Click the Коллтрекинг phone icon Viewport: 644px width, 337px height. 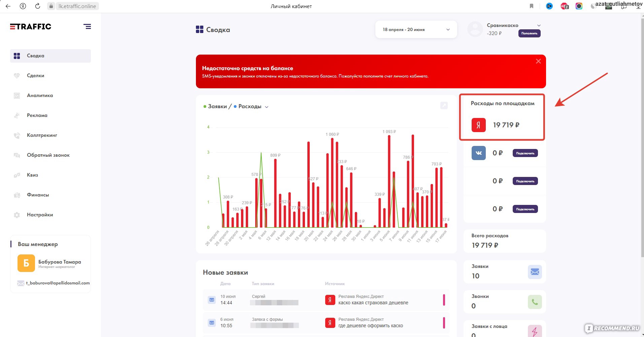click(x=17, y=135)
